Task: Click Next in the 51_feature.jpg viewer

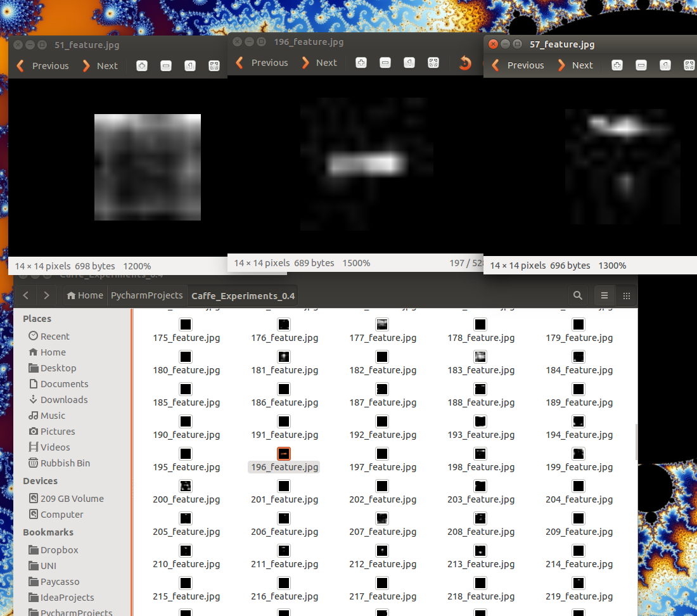Action: click(x=100, y=66)
